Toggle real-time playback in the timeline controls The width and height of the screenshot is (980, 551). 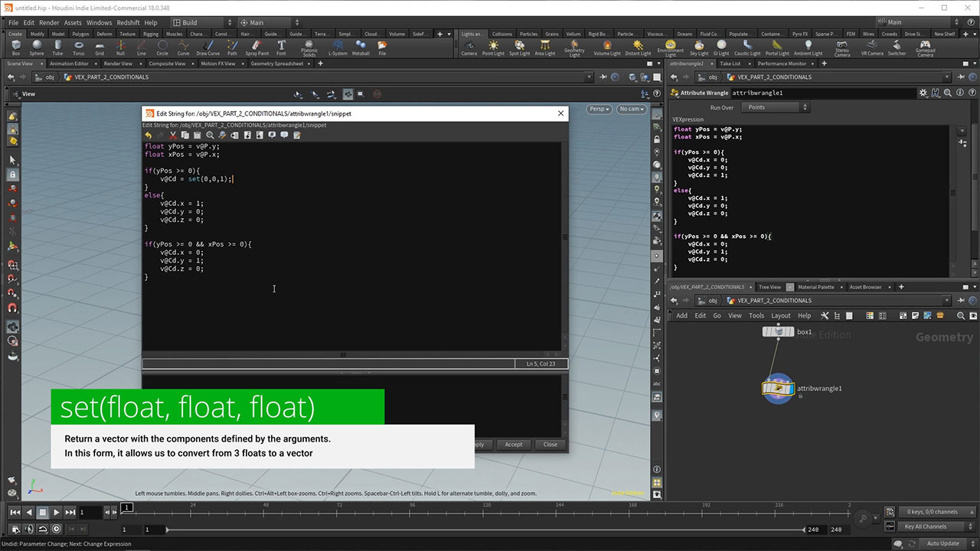(x=55, y=529)
